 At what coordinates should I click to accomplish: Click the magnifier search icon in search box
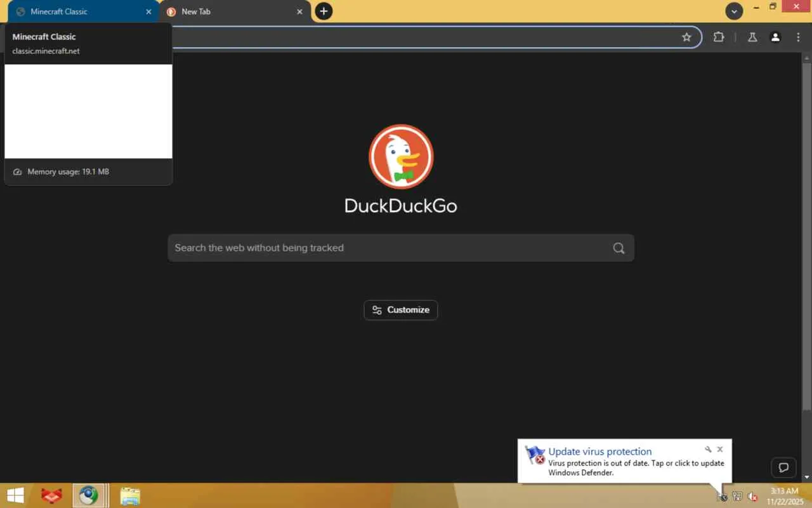[619, 248]
